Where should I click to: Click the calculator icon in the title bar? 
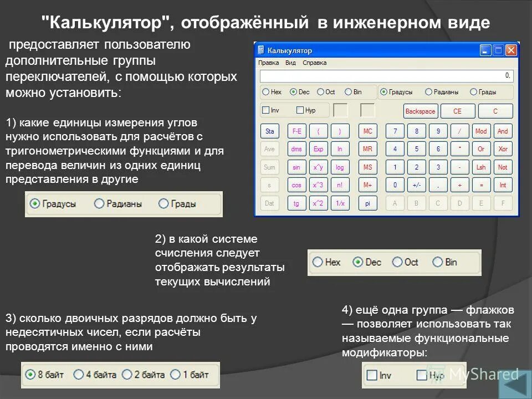coord(260,49)
